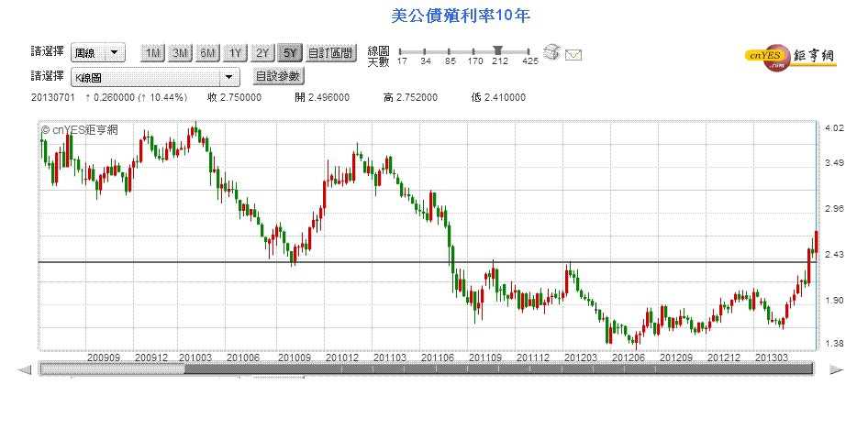Click the print chart icon
The height and width of the screenshot is (440, 868).
tap(551, 52)
